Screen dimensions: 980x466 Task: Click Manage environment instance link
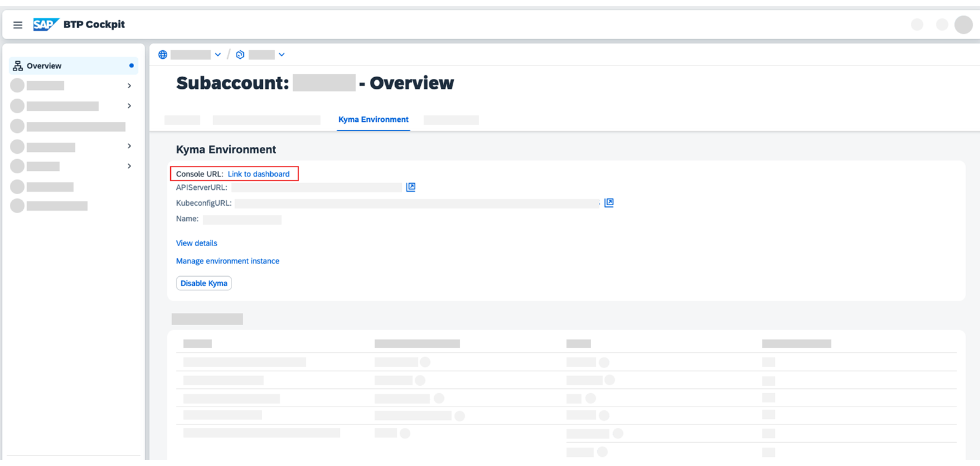[228, 261]
